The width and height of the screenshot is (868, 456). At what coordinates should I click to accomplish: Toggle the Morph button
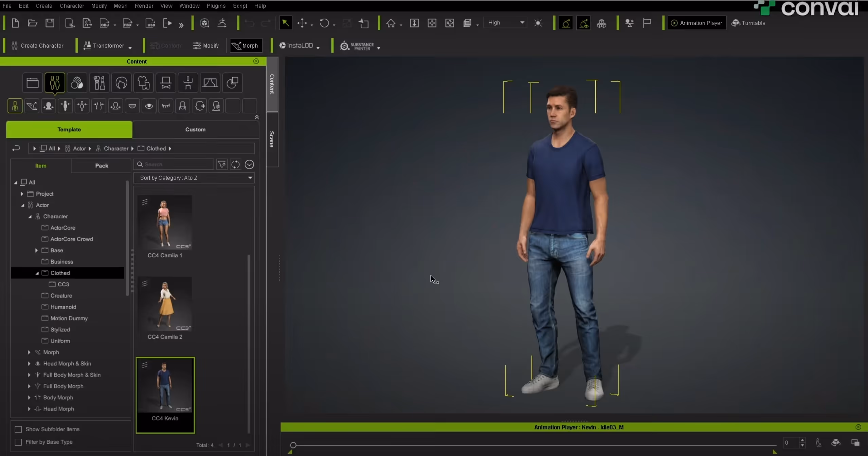point(246,45)
